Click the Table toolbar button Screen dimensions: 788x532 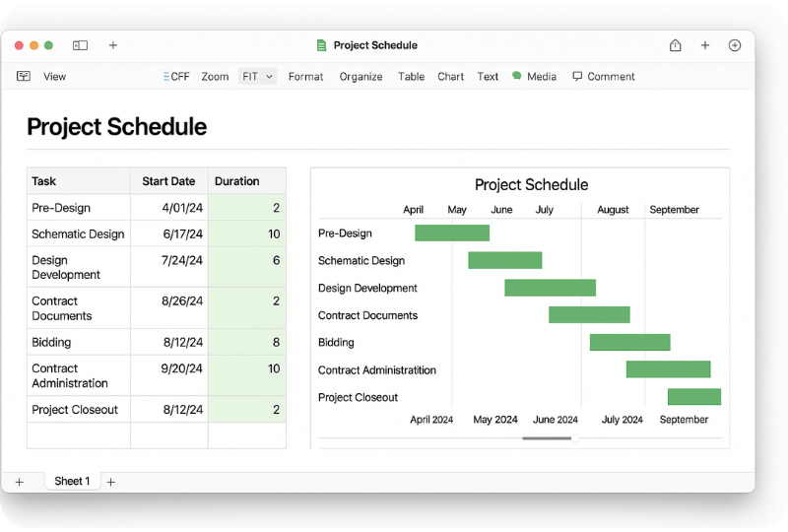click(411, 77)
